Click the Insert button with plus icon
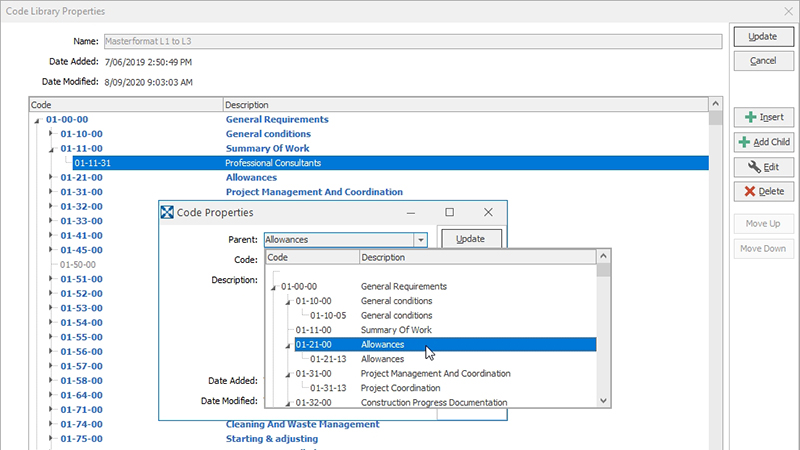Screen dimensions: 800x450 coord(764,117)
